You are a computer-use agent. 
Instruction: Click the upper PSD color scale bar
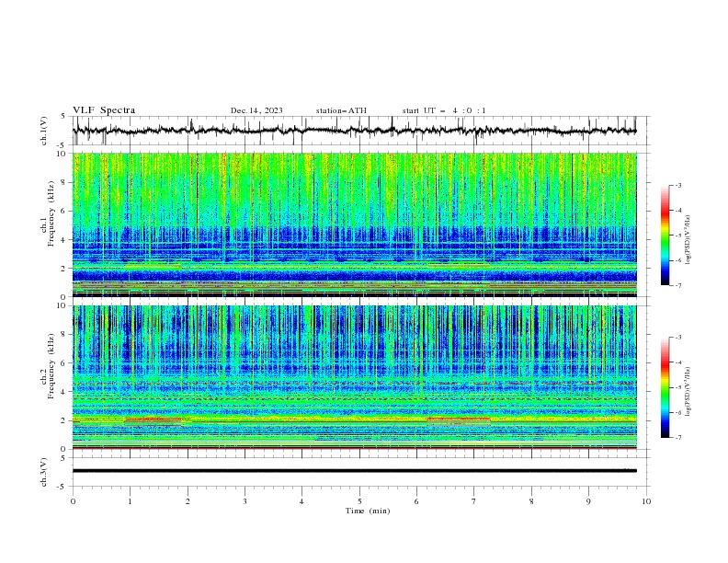point(665,236)
